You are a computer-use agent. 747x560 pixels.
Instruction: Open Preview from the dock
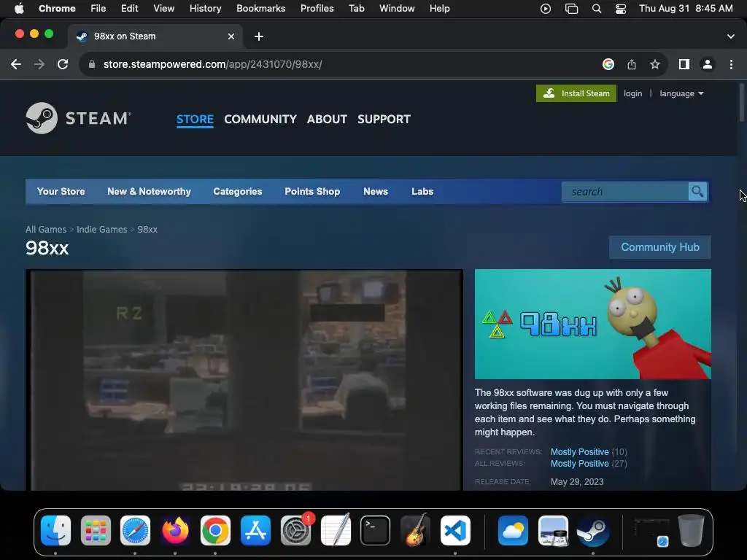pyautogui.click(x=553, y=530)
